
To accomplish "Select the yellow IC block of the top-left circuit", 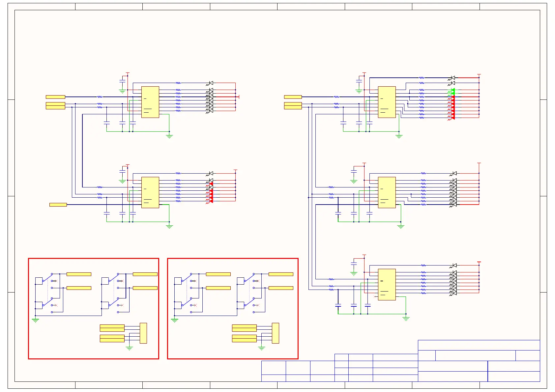I will [x=150, y=102].
